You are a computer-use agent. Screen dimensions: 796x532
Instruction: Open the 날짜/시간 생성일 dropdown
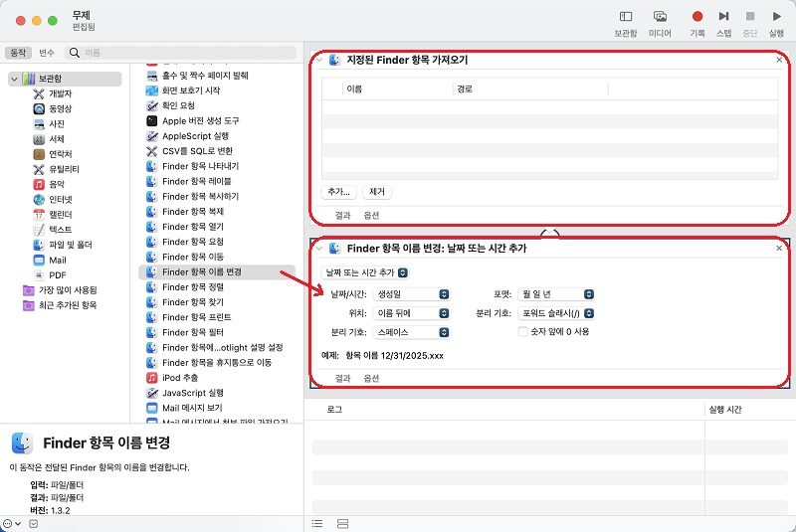pyautogui.click(x=411, y=294)
